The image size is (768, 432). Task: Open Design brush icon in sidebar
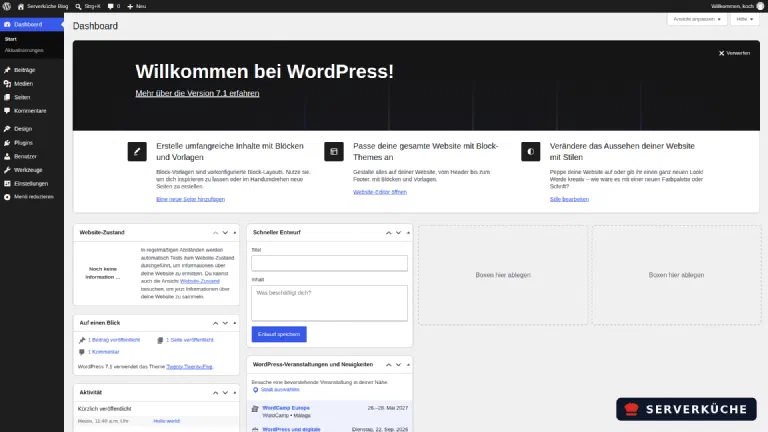(x=7, y=129)
